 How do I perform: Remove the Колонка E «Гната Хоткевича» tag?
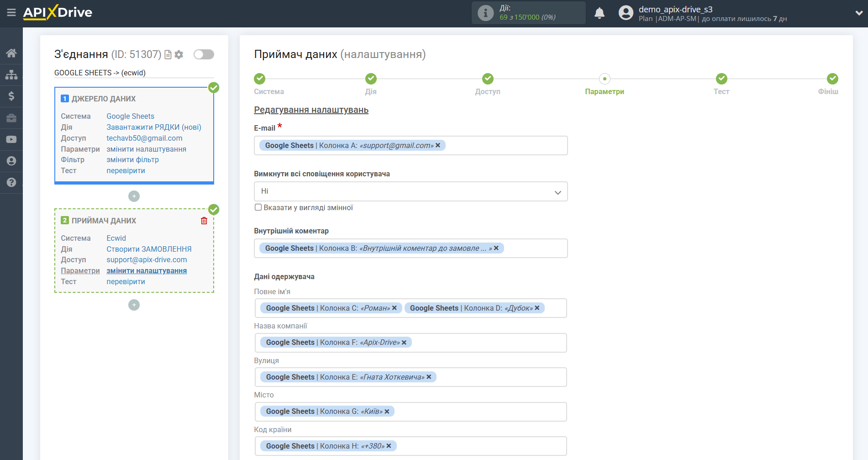(429, 377)
